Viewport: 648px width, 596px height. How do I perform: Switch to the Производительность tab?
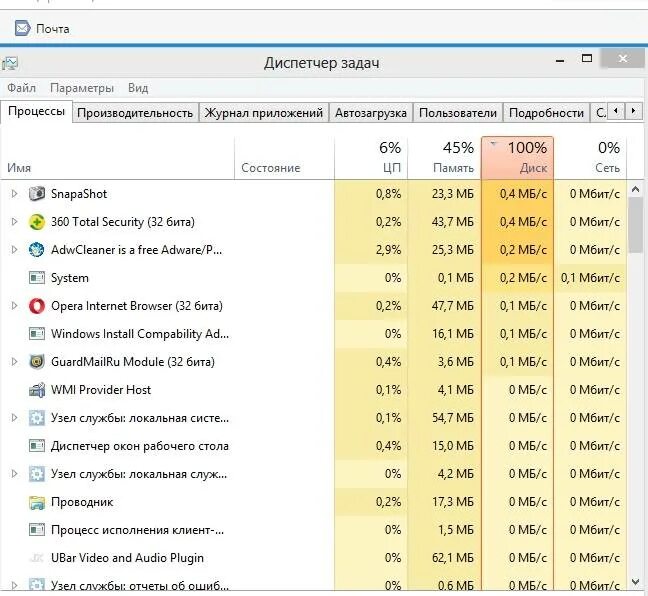coord(135,113)
